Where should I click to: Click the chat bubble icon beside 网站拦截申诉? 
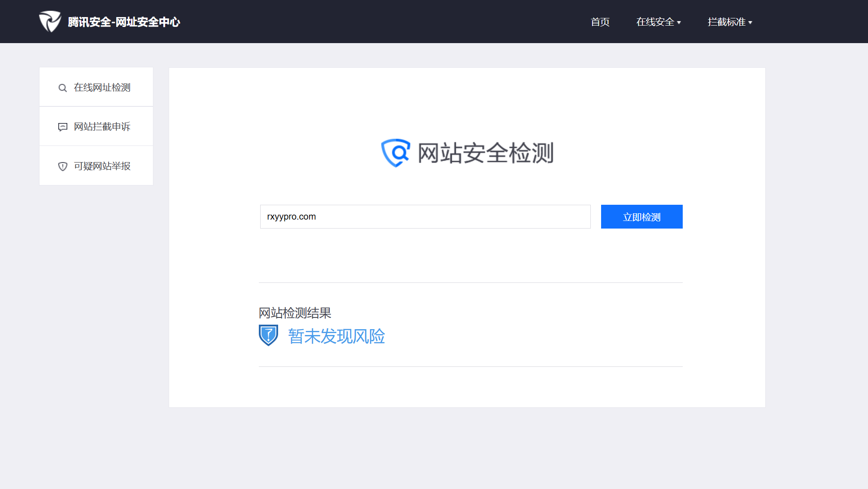tap(63, 127)
